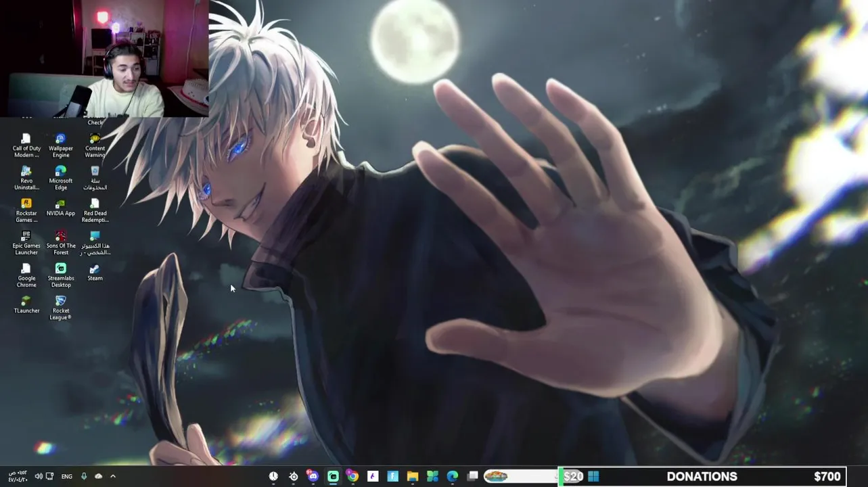Open Fortnite icon in the taskbar
Viewport: 868px width, 487px height.
[x=392, y=476]
